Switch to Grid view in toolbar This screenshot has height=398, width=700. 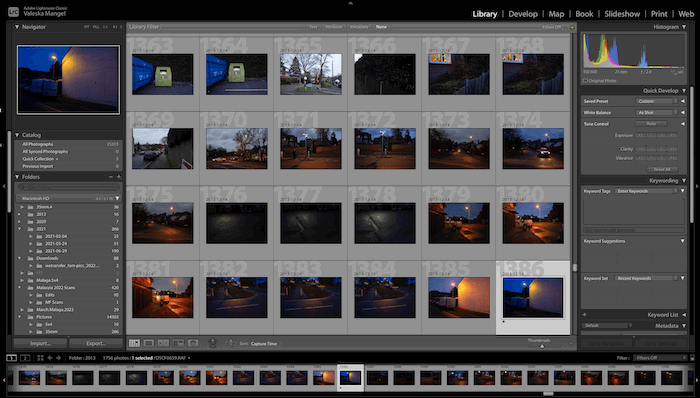[x=134, y=343]
